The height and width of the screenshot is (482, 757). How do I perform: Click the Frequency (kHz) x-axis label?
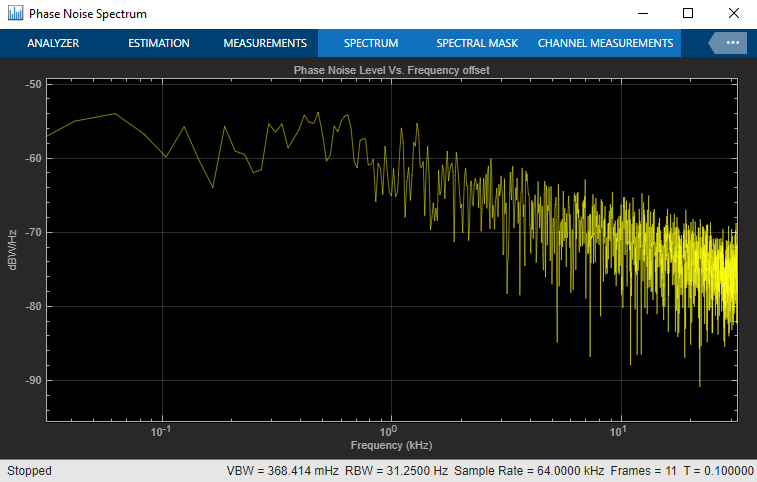[x=392, y=445]
